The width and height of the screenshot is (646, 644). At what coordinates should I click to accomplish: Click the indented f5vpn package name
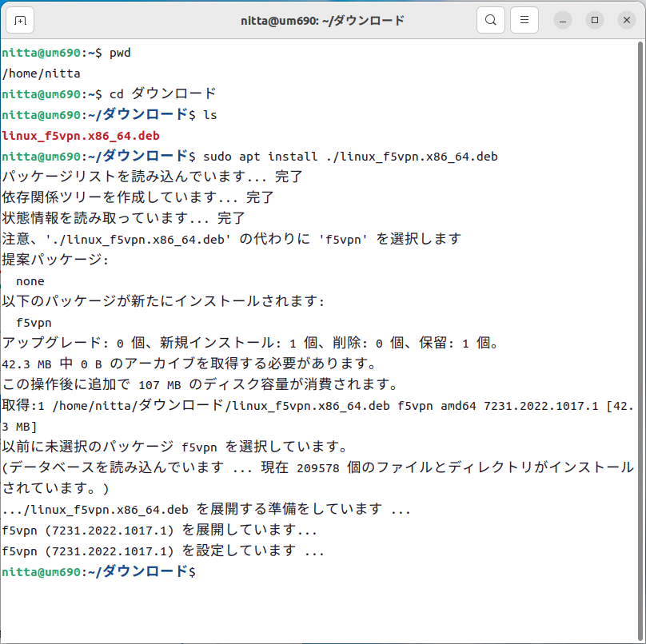tap(34, 323)
